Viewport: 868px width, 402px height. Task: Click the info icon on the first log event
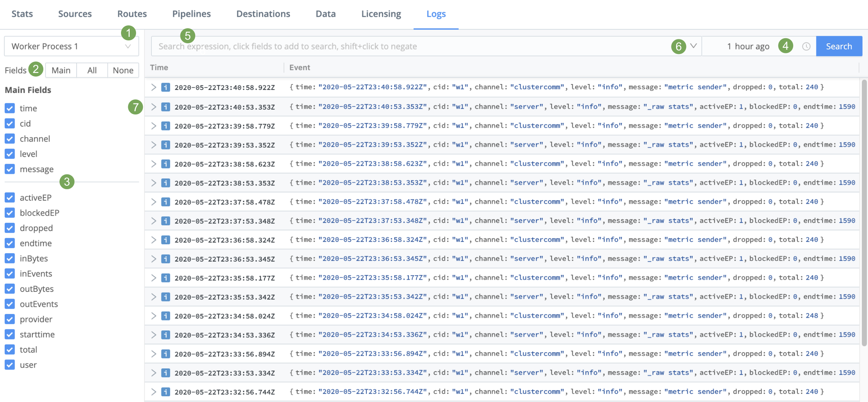(165, 87)
